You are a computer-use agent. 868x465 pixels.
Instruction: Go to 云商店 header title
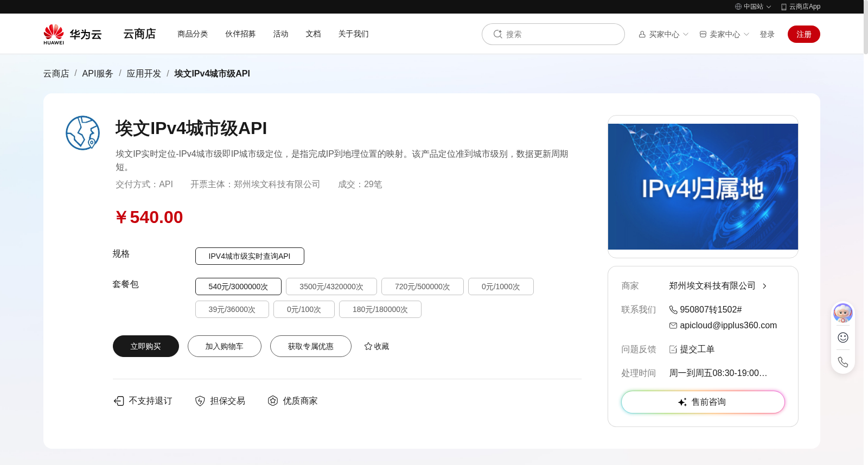pos(139,34)
